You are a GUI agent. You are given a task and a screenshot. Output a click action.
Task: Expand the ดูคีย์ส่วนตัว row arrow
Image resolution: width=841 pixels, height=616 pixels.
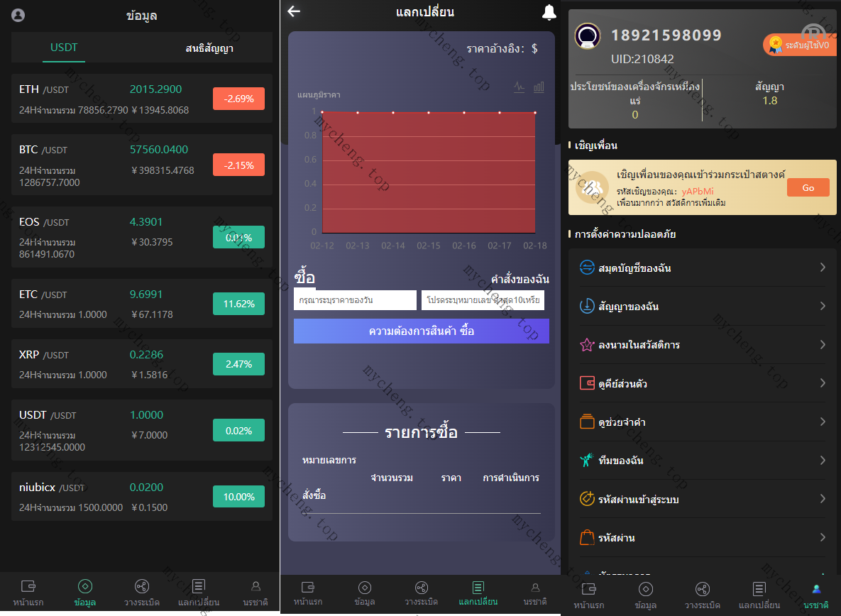(823, 383)
